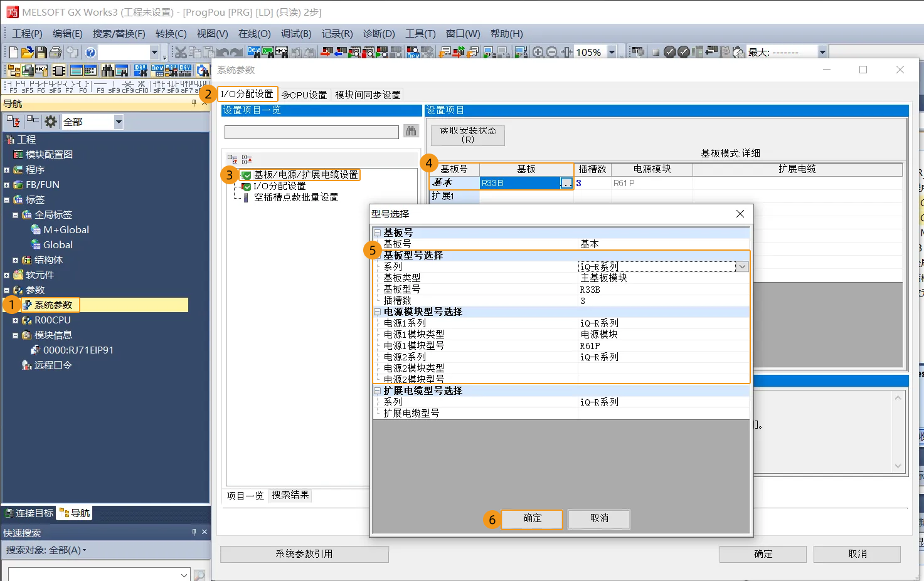Open the zoom 105% dropdown
Screen dimensions: 924x581
coord(612,52)
